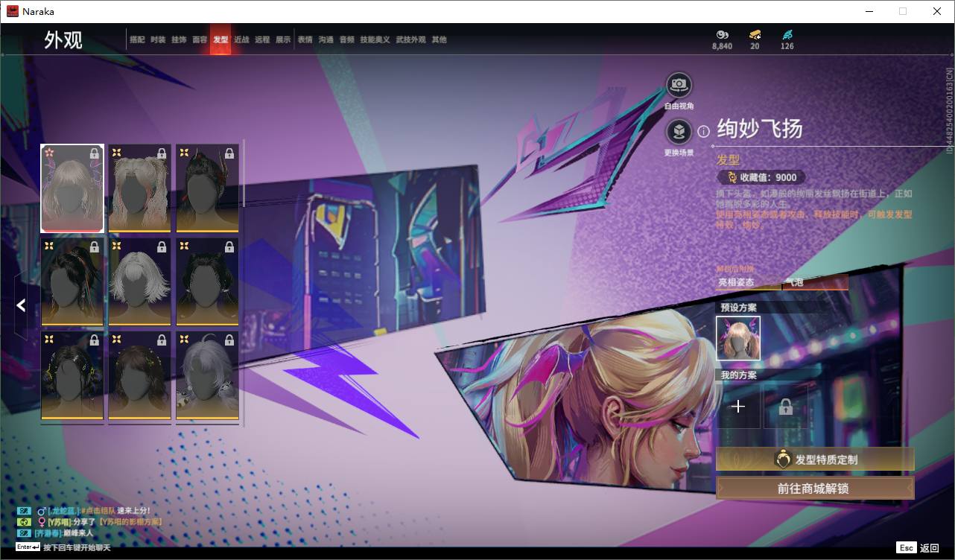Click the 收藏值: 9000 label

[768, 178]
